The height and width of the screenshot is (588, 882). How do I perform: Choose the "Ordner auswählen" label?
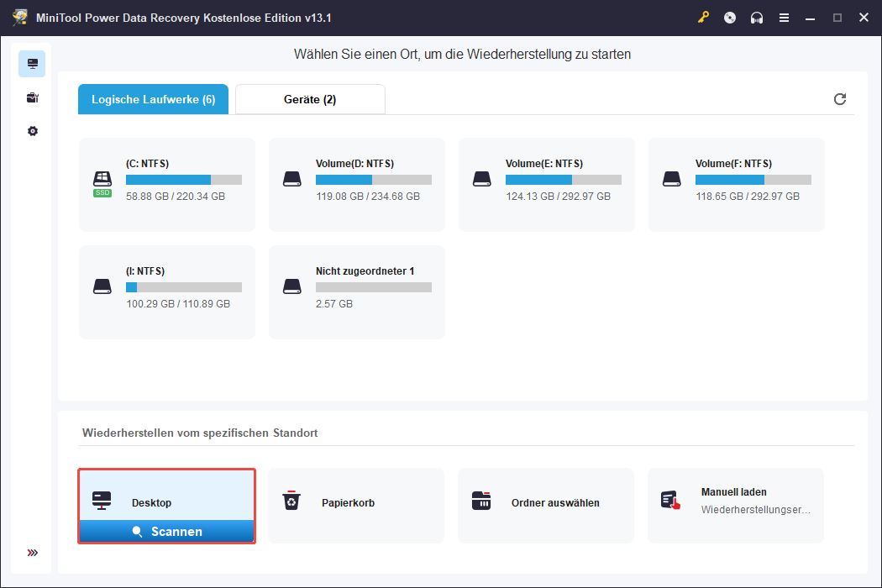pos(555,503)
